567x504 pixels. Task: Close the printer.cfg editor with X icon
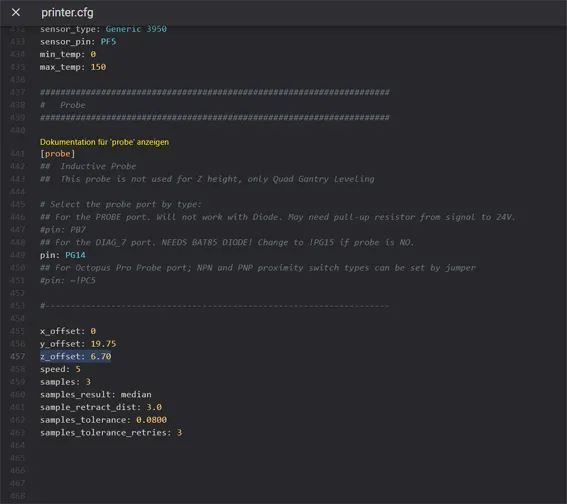pos(16,12)
